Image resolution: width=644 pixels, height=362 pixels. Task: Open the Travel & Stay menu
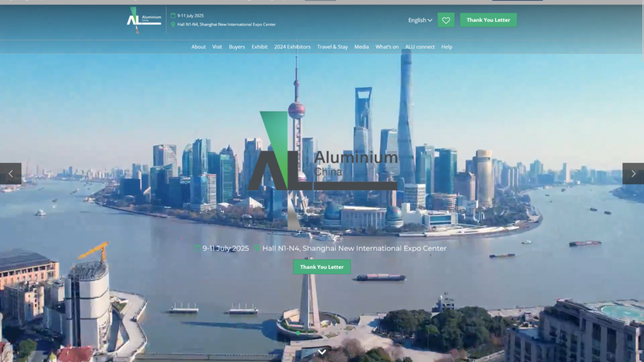(332, 47)
